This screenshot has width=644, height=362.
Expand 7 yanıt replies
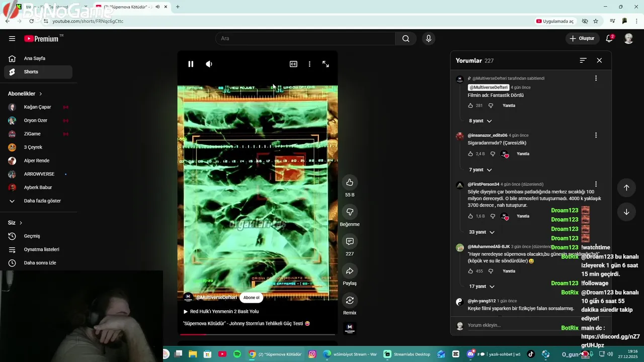480,170
